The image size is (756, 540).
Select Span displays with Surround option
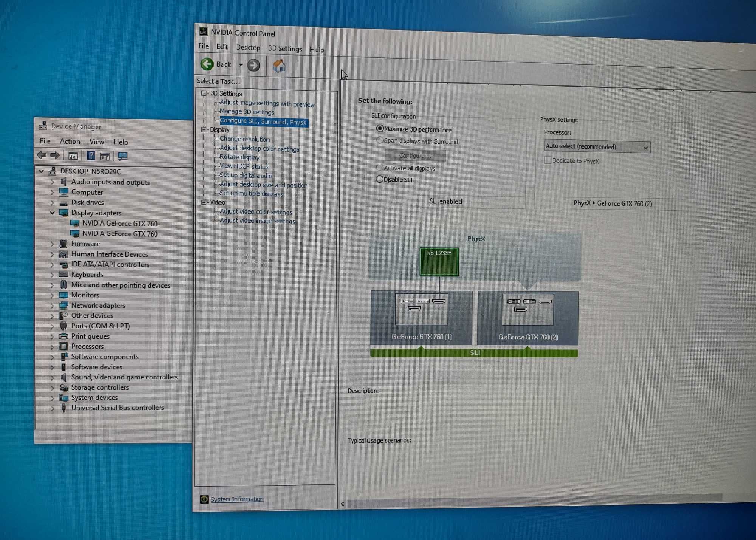(x=380, y=140)
